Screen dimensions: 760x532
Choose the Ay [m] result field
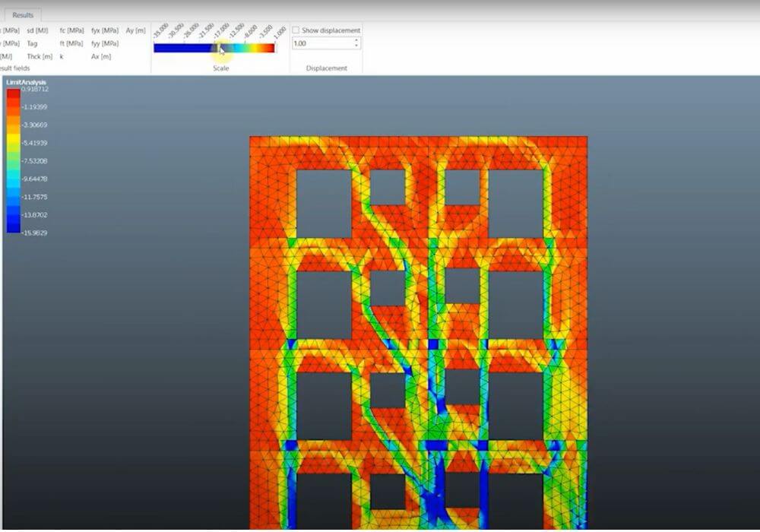(135, 30)
